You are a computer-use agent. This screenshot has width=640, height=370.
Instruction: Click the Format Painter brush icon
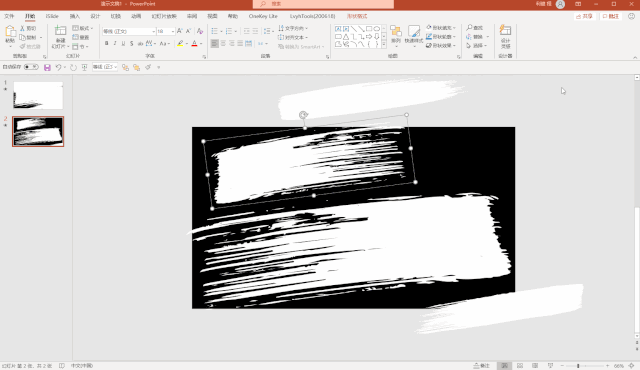coord(23,47)
